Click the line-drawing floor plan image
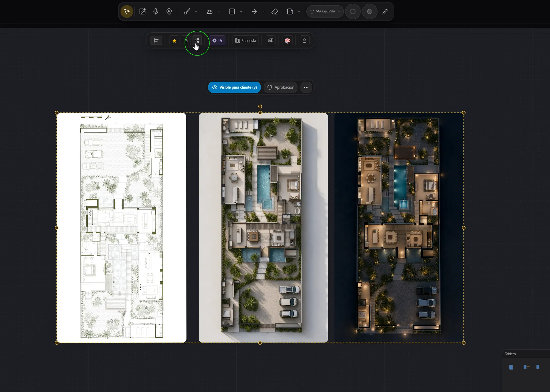 click(x=122, y=228)
